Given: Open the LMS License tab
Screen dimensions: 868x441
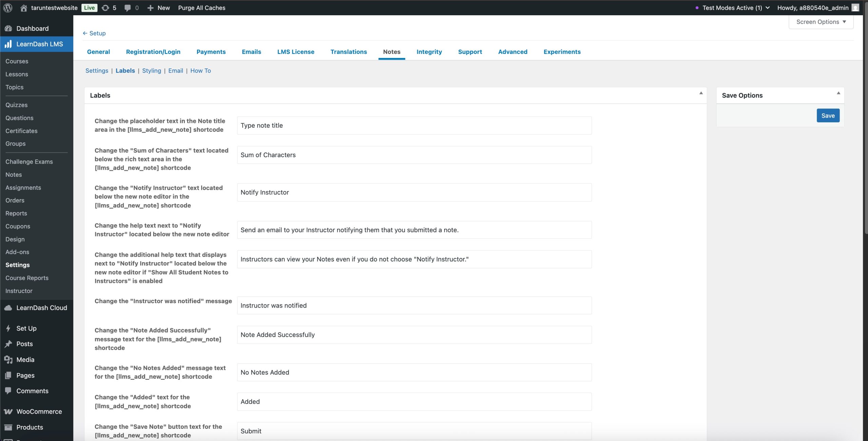Looking at the screenshot, I should (296, 51).
